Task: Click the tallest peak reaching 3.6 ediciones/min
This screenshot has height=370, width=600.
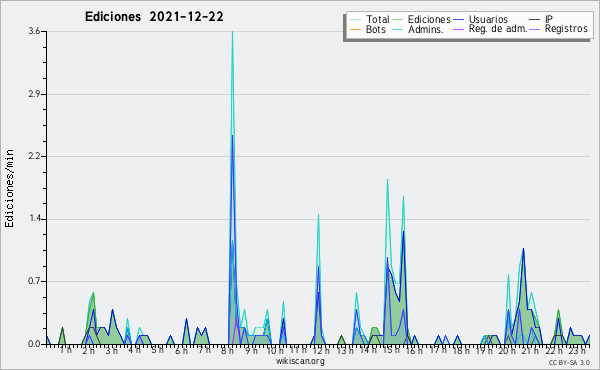Action: click(232, 33)
